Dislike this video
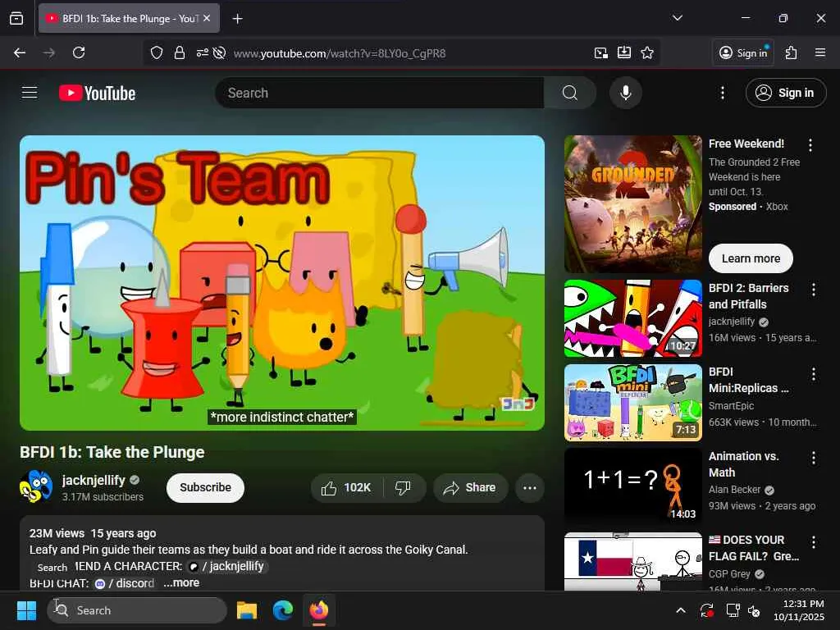Image resolution: width=840 pixels, height=630 pixels. click(x=403, y=487)
